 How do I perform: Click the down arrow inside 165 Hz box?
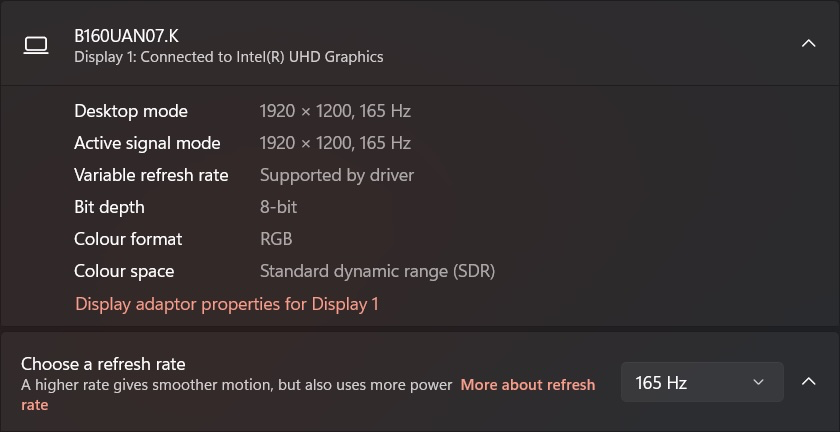758,382
